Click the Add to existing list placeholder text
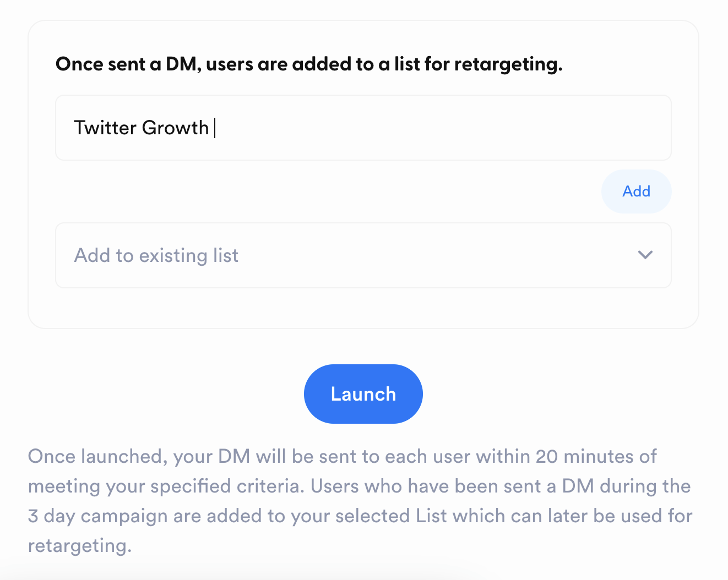The height and width of the screenshot is (580, 728). [x=156, y=255]
